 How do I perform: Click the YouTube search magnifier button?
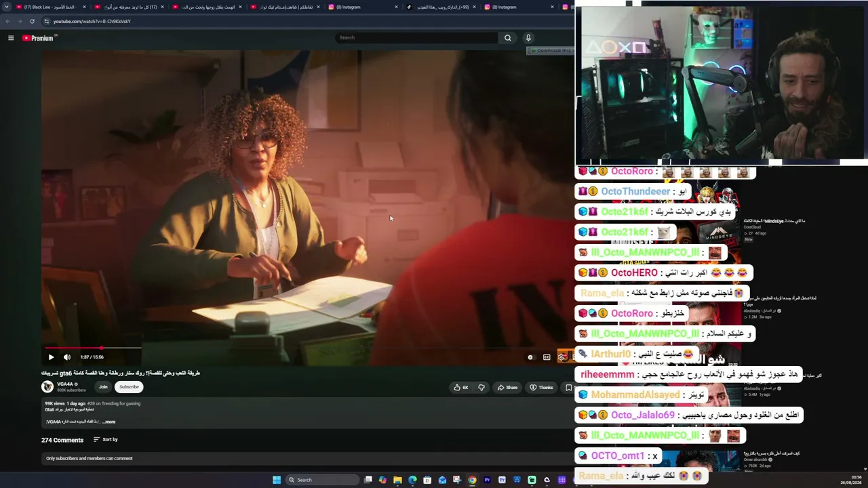click(x=507, y=38)
